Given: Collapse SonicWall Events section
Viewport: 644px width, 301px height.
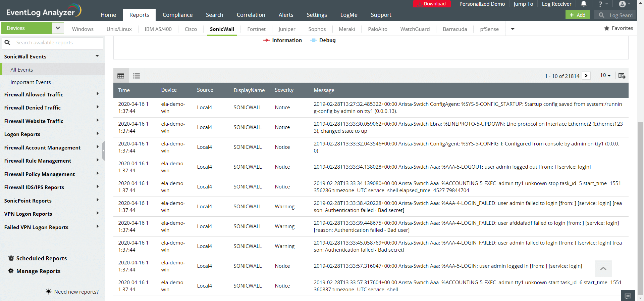Looking at the screenshot, I should click(x=97, y=56).
